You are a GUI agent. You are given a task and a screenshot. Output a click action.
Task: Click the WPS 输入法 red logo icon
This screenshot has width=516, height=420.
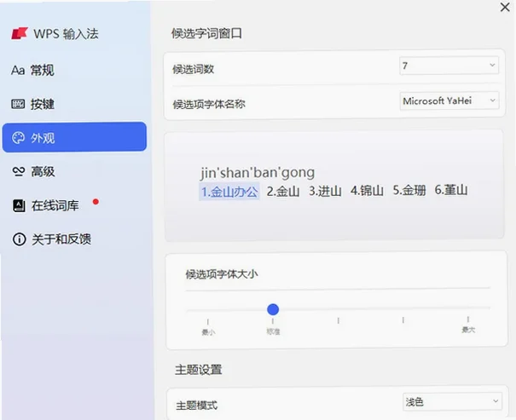20,33
